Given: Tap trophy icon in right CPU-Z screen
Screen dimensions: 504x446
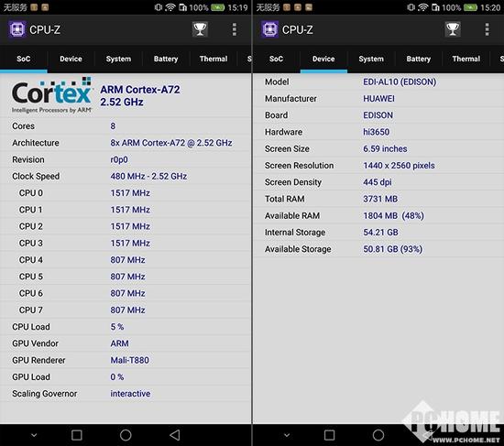Looking at the screenshot, I should click(453, 29).
